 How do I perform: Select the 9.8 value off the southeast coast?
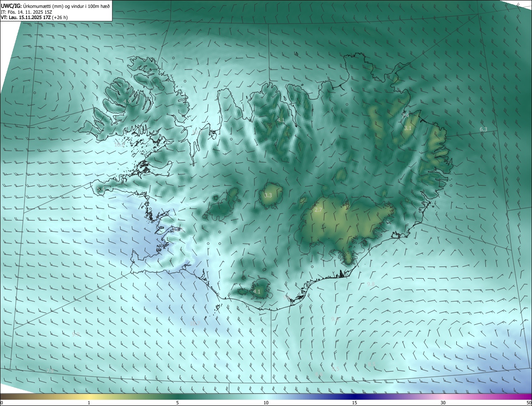tap(371, 284)
